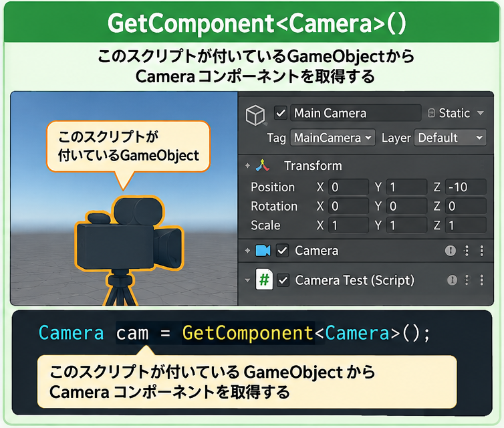Expand the Camera component foldout

(x=247, y=251)
